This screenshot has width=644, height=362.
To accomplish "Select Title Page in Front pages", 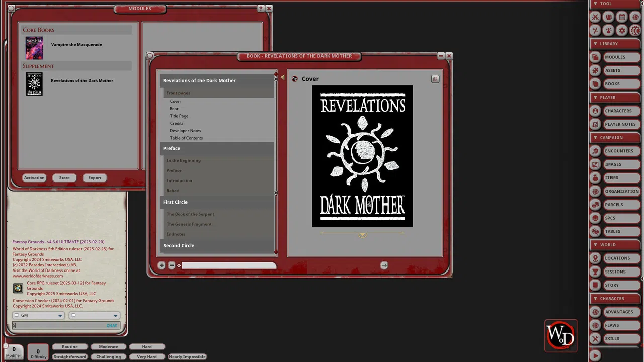I will 179,116.
